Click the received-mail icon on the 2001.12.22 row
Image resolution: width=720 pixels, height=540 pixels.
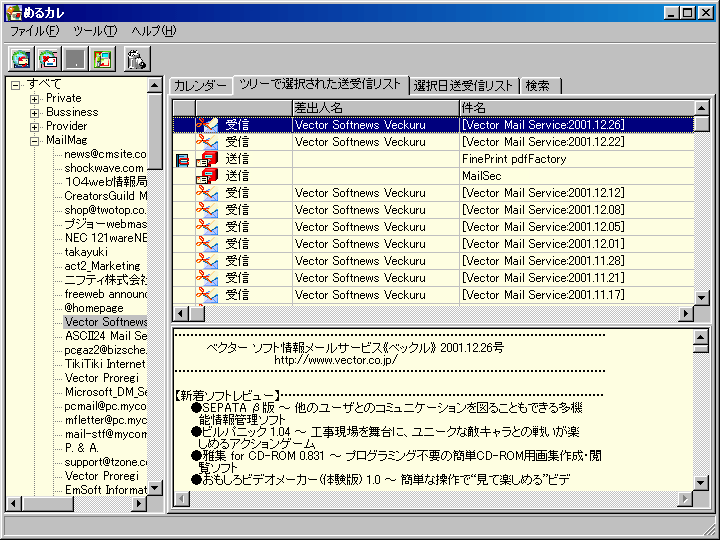click(207, 142)
